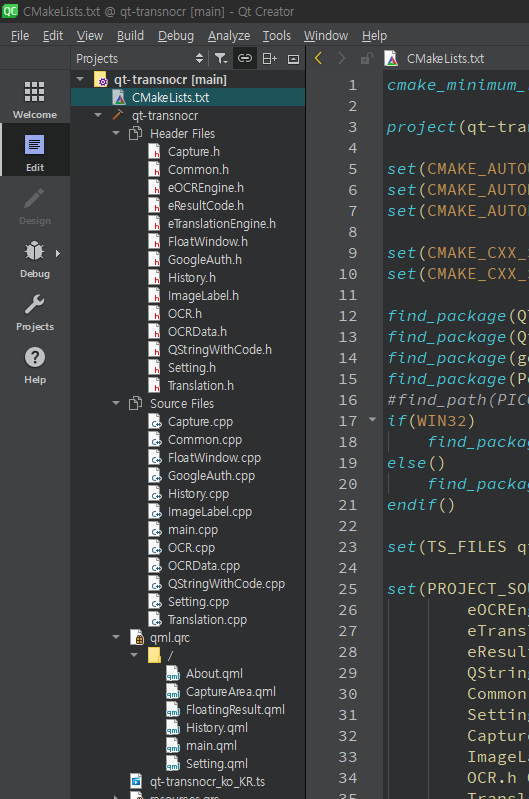Collapse the Header Files group
Screen dimensions: 529x799
tap(116, 134)
